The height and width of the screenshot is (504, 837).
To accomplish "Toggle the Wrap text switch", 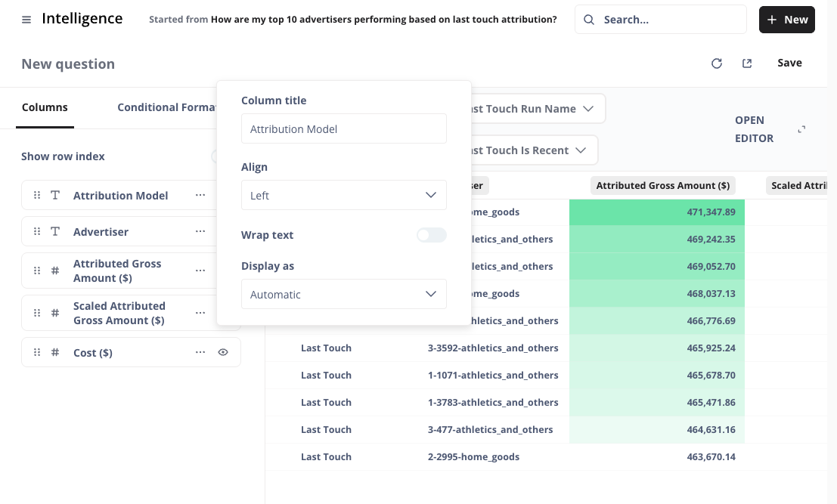I will [431, 236].
